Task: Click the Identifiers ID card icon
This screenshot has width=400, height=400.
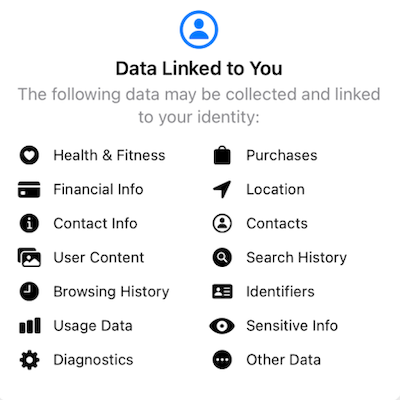Action: pyautogui.click(x=222, y=291)
